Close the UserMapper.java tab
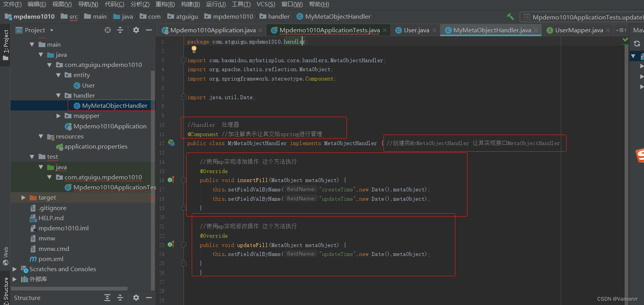 (x=608, y=30)
